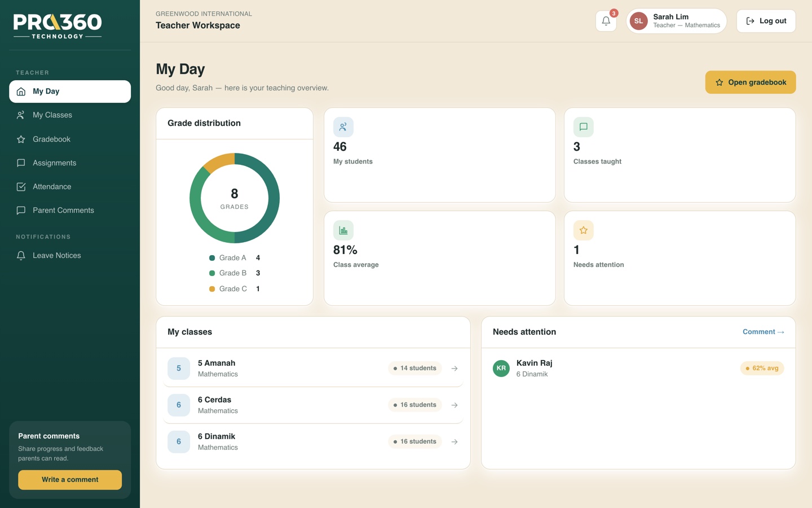Click the KR avatar for Kavin Raj

(501, 368)
